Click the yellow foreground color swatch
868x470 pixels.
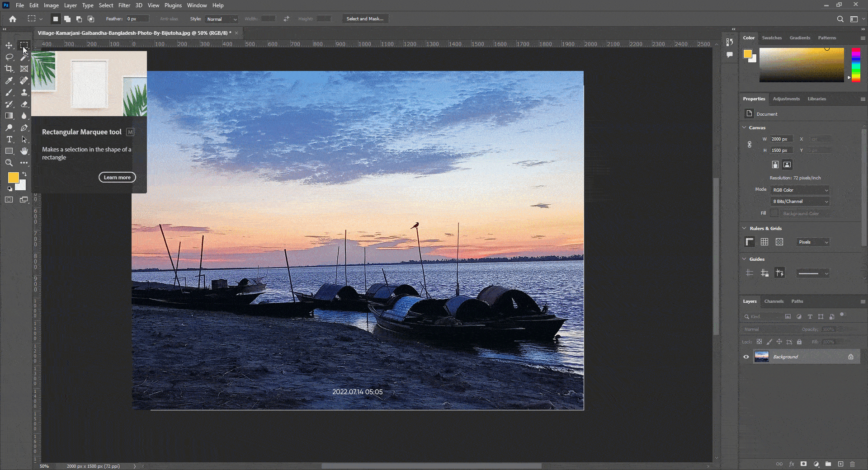[13, 177]
